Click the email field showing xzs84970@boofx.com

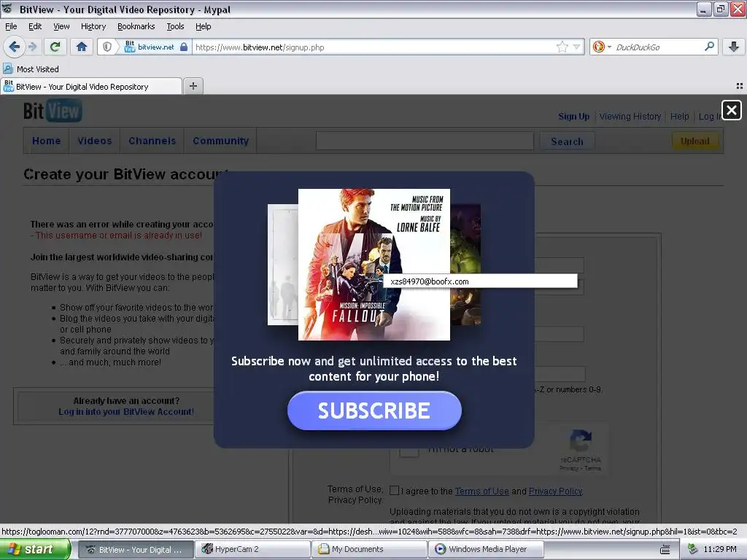[x=480, y=281]
